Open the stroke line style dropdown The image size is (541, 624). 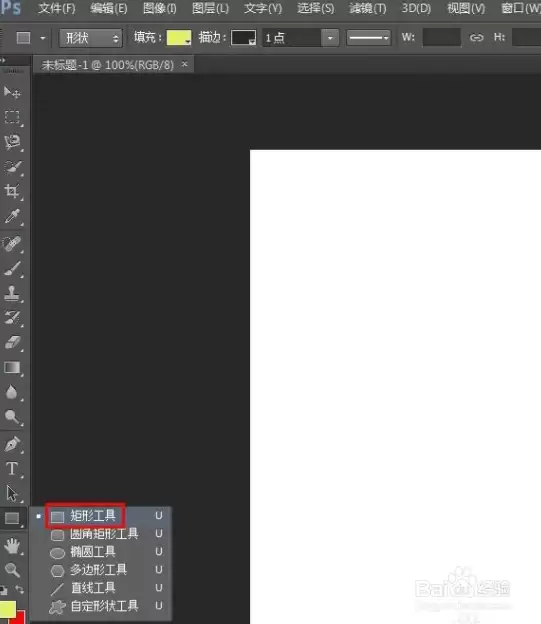coord(369,38)
